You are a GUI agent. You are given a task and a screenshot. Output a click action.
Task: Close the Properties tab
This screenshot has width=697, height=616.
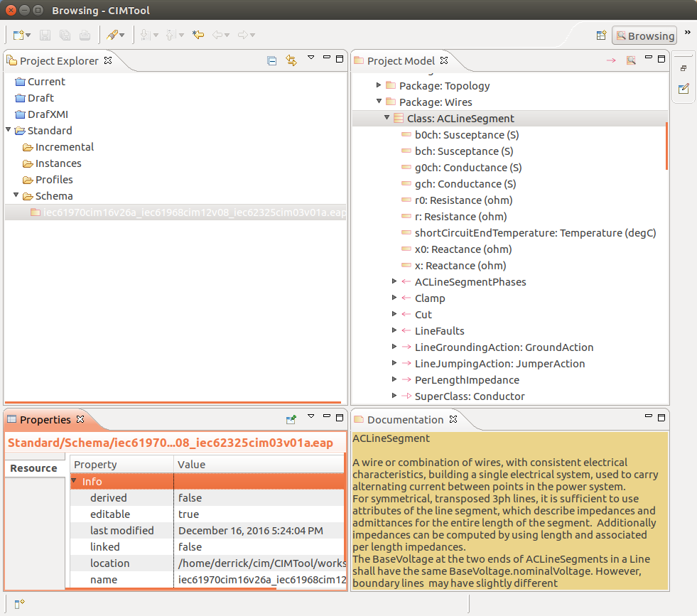(x=80, y=420)
